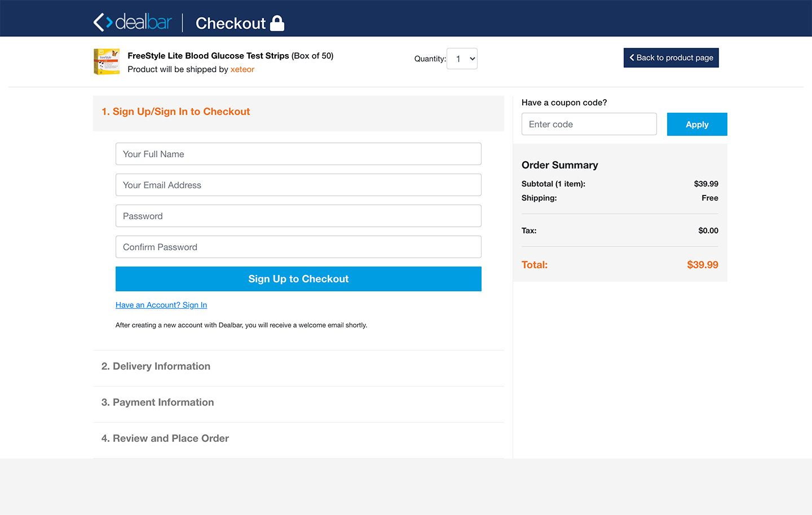Click the welcome email notice text

point(241,325)
